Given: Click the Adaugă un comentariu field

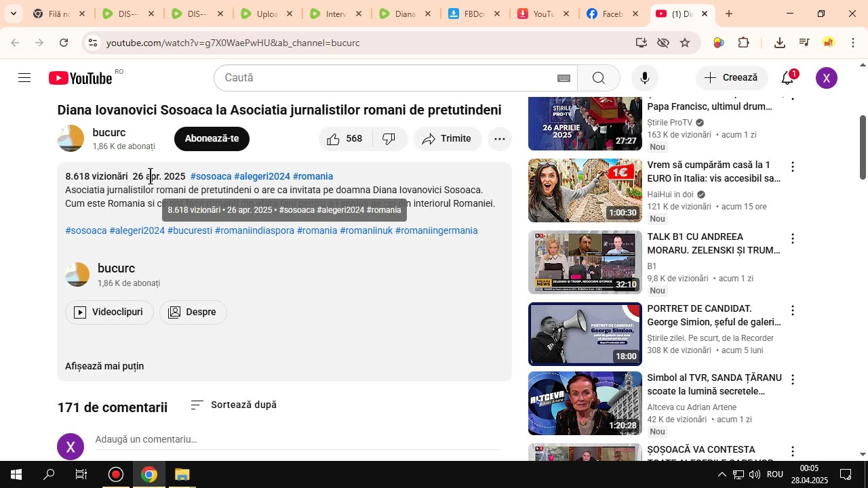Looking at the screenshot, I should (298, 439).
